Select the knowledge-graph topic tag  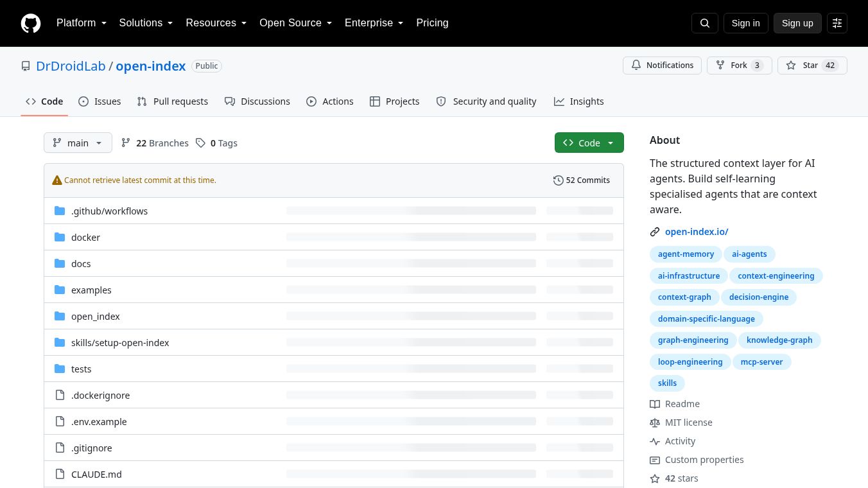tap(779, 340)
